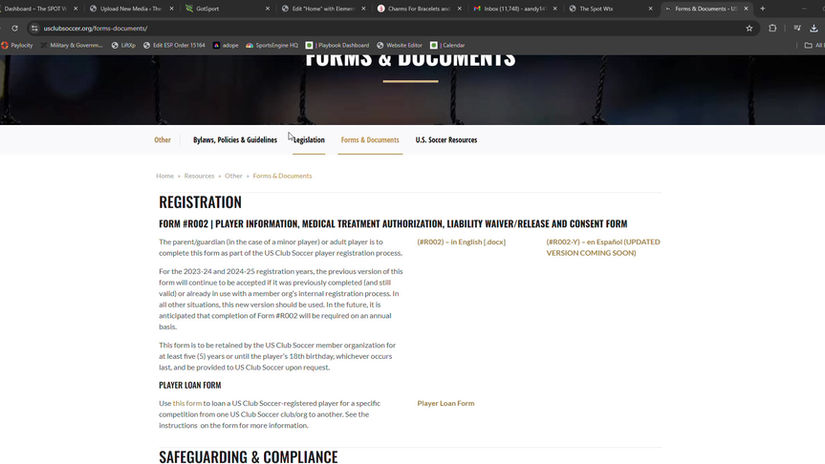Click the inline 'this form' link
The height and width of the screenshot is (464, 825).
[187, 404]
